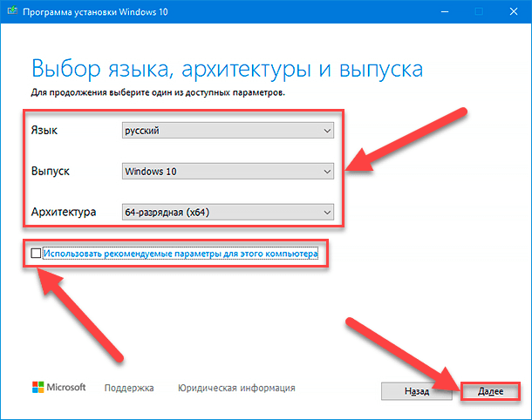Click the Язык label

point(44,130)
